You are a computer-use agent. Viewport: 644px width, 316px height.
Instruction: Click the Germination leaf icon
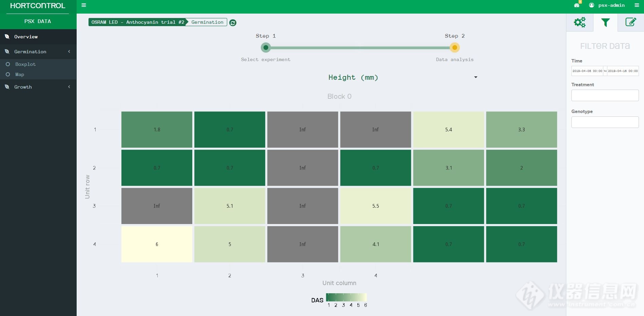click(7, 52)
